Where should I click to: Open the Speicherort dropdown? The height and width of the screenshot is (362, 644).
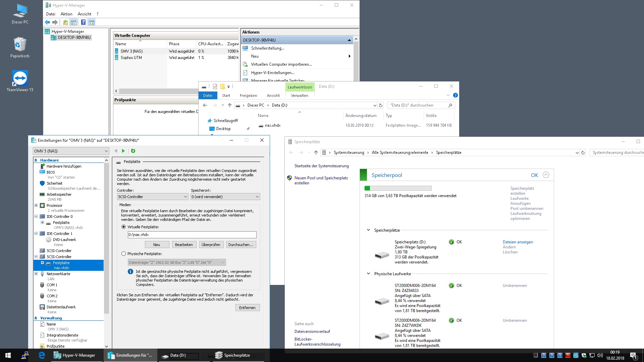tap(225, 197)
